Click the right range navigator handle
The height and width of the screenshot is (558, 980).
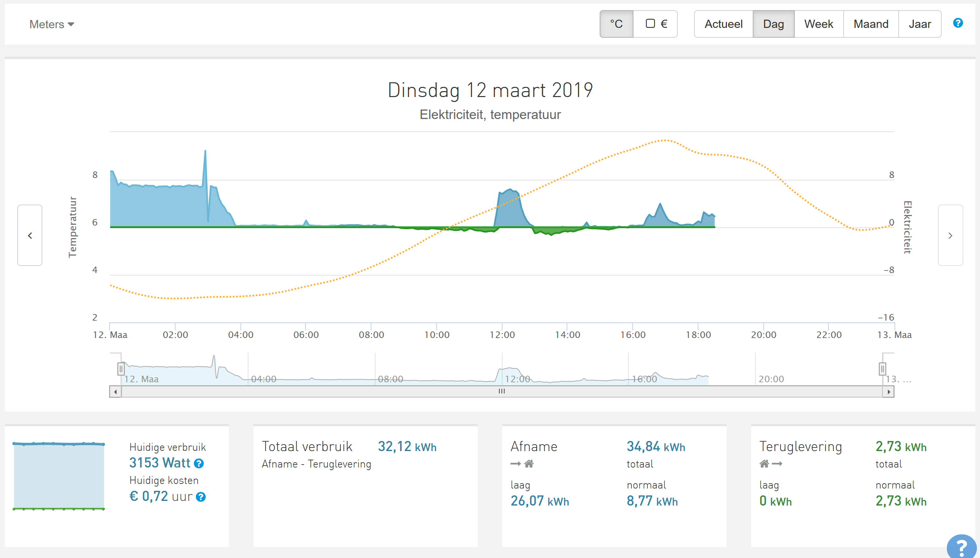882,369
